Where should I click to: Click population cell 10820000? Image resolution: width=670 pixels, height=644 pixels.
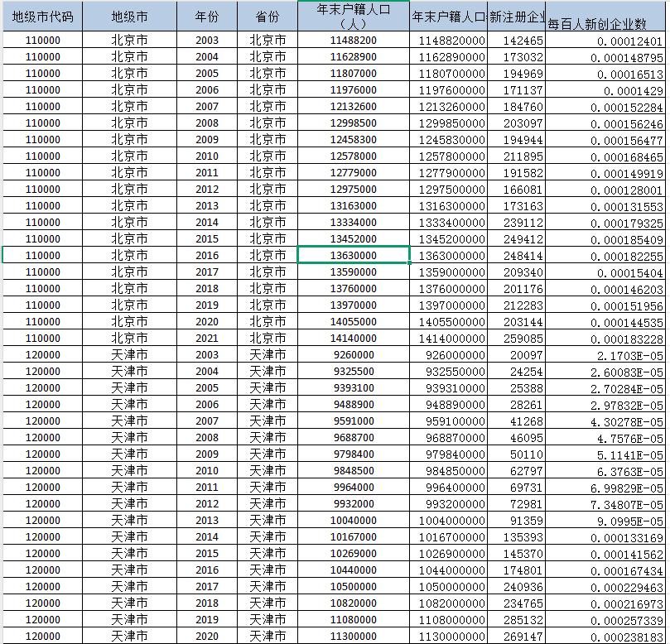354,603
